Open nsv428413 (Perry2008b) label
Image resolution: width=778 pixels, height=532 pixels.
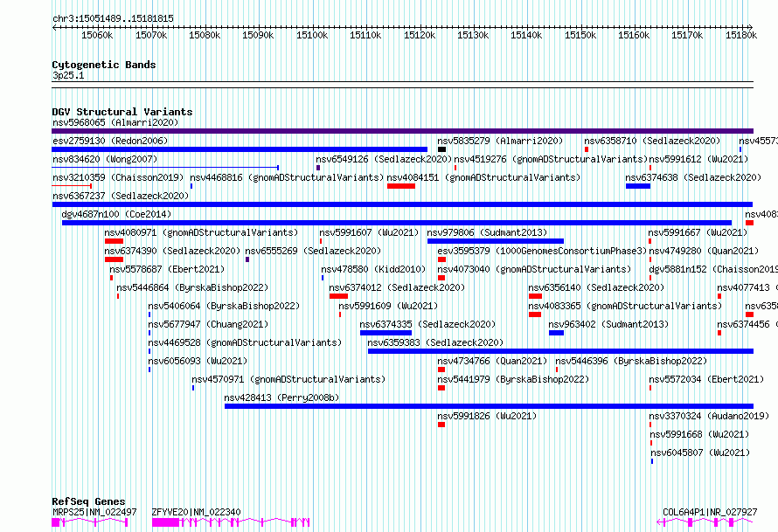click(x=281, y=397)
